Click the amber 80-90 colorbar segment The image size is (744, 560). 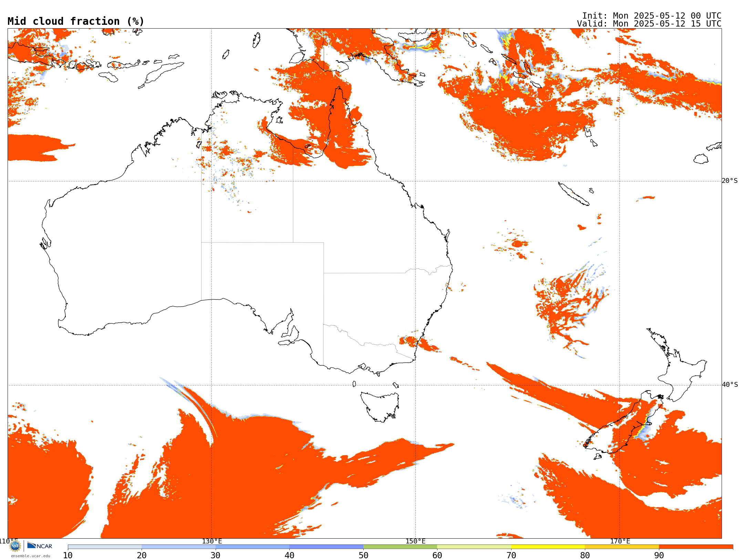click(x=622, y=547)
